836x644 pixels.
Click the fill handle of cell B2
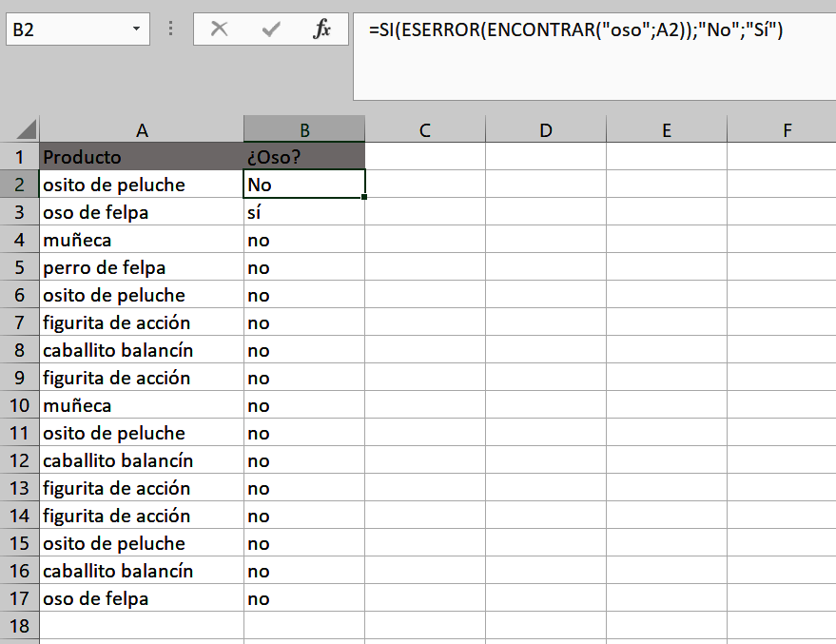point(362,197)
